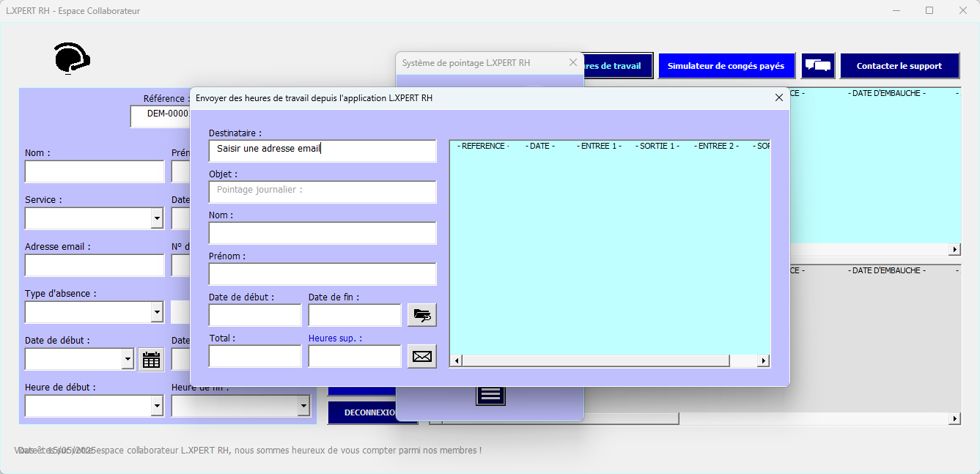Open Simulateur de congés payés
This screenshot has width=980, height=474.
coord(726,66)
